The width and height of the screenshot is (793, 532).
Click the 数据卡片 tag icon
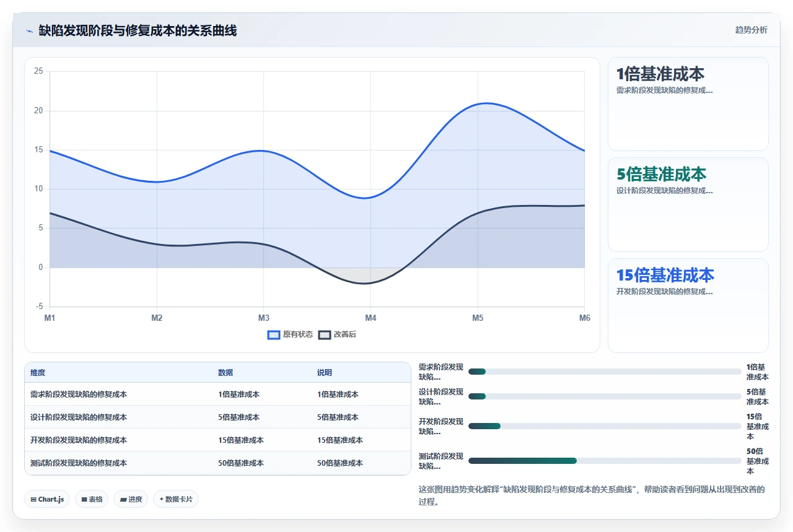tap(161, 499)
